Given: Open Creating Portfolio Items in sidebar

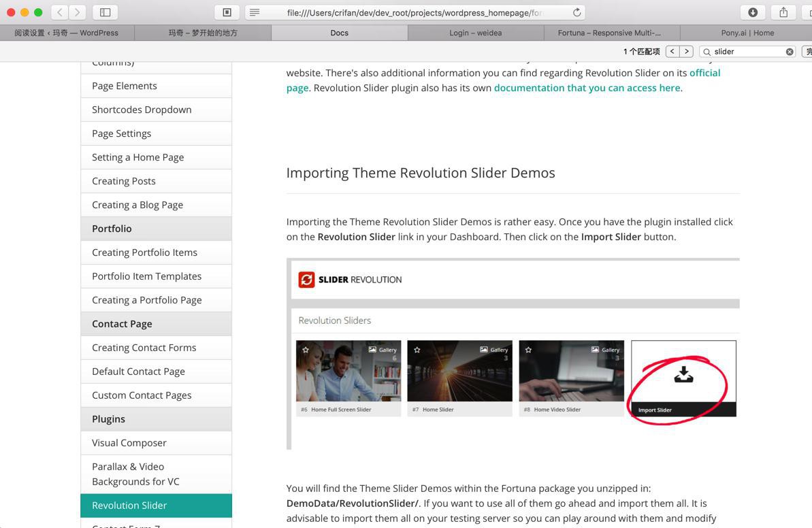Looking at the screenshot, I should click(x=157, y=252).
